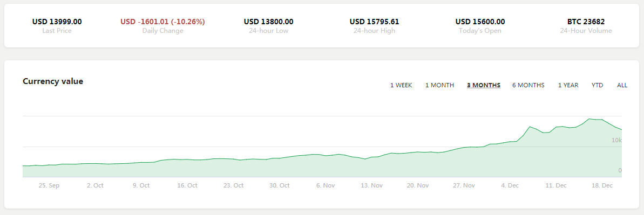Click Today's Open value USD 15600.00
Viewport: 644px width, 215px height.
click(x=480, y=22)
